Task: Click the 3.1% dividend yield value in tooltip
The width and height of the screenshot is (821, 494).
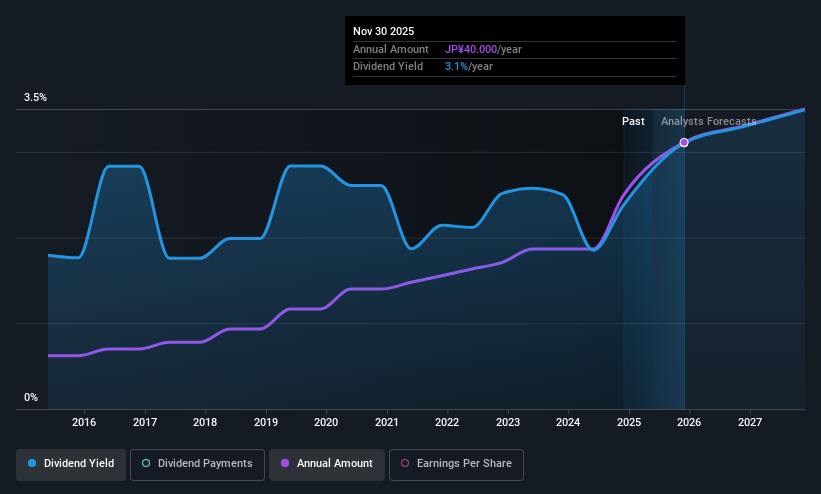Action: pos(456,67)
